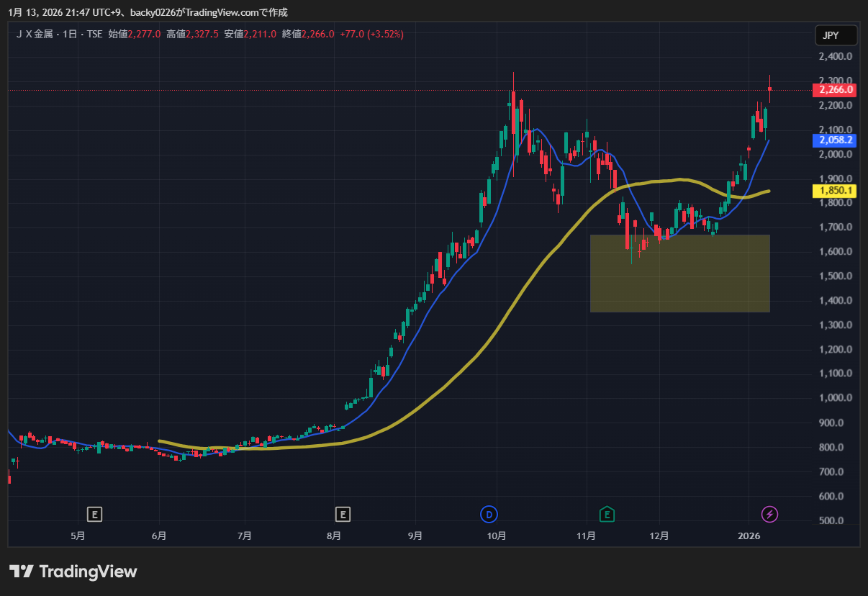Select the yellow shaded rectangle zone
The height and width of the screenshot is (596, 868).
click(679, 274)
